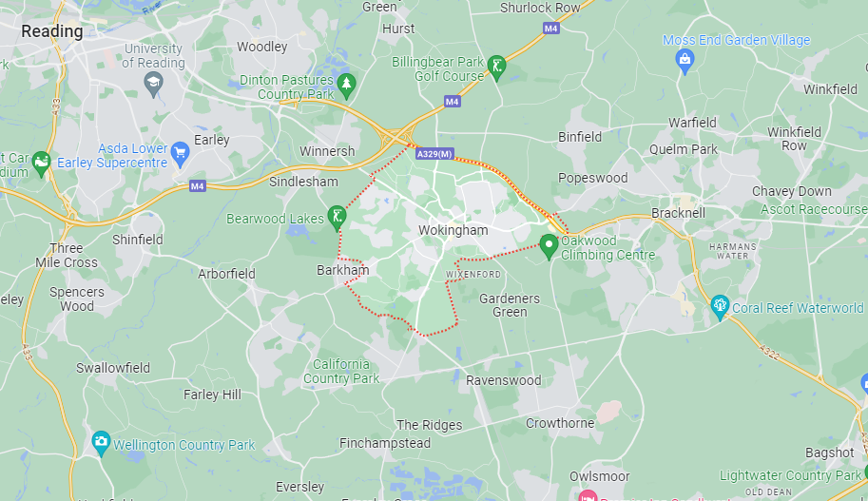Image resolution: width=868 pixels, height=501 pixels.
Task: Select the Lightwater Country Park label
Action: point(790,475)
